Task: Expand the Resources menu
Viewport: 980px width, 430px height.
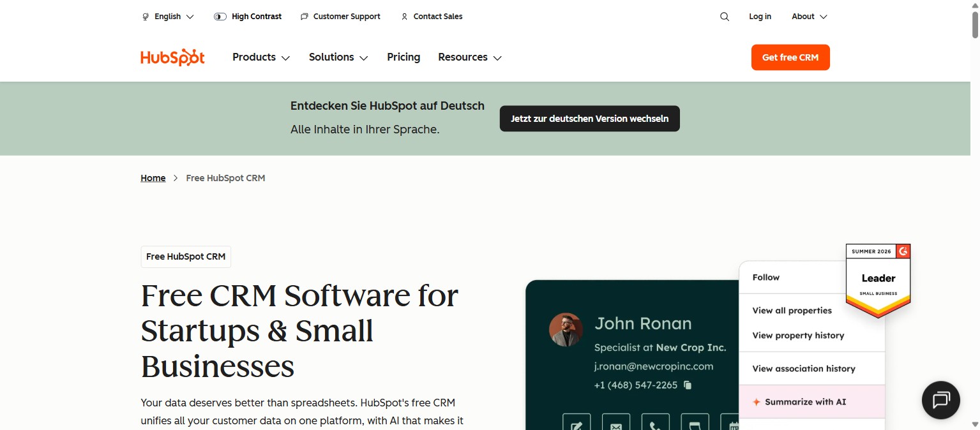Action: [x=470, y=57]
